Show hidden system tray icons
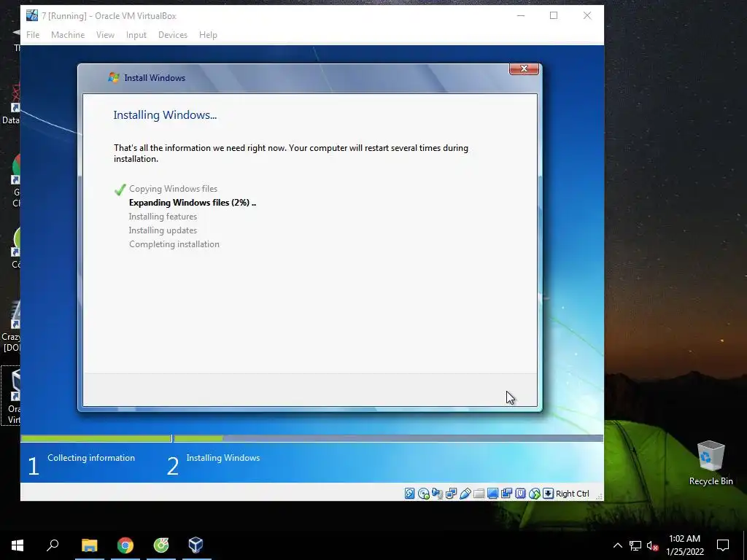This screenshot has width=747, height=560. pos(617,545)
